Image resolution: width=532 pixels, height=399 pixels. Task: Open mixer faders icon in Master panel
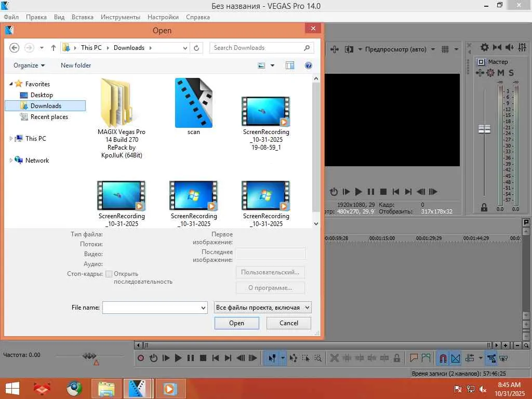[x=522, y=47]
